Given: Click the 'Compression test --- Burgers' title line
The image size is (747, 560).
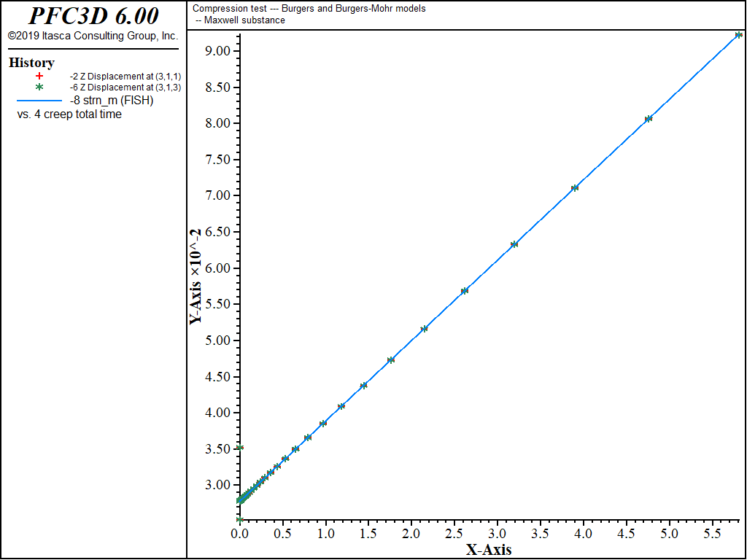Looking at the screenshot, I should click(309, 9).
